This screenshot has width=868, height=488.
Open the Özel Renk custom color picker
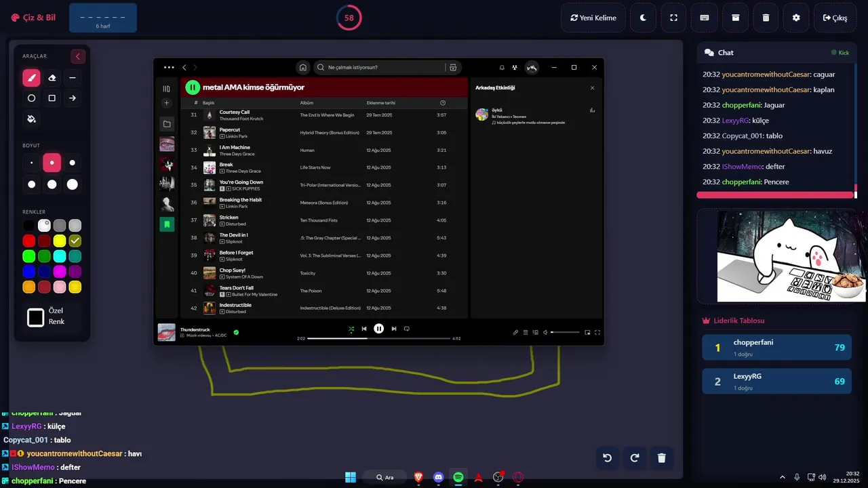[36, 317]
